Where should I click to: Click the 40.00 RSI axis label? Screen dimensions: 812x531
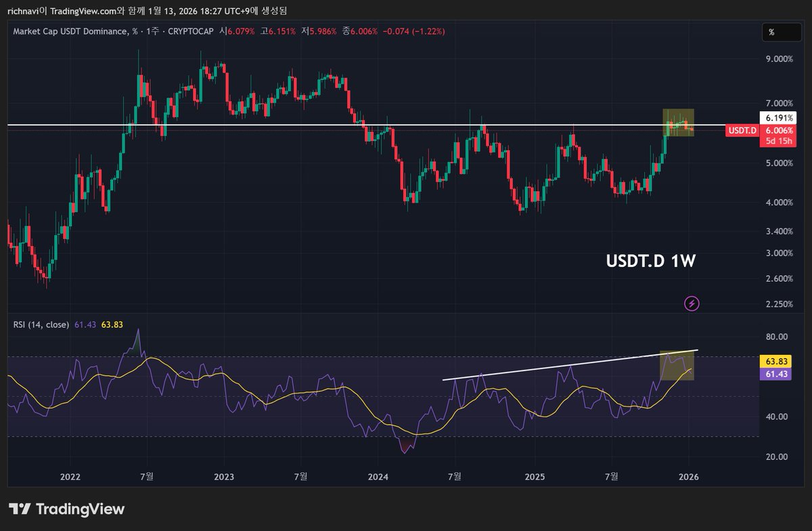pyautogui.click(x=776, y=417)
